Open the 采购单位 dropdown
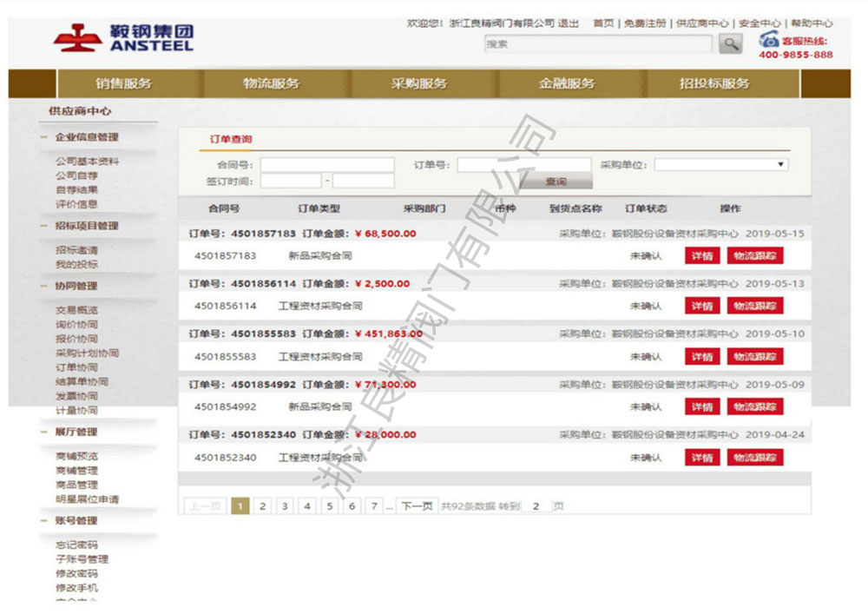 (720, 164)
